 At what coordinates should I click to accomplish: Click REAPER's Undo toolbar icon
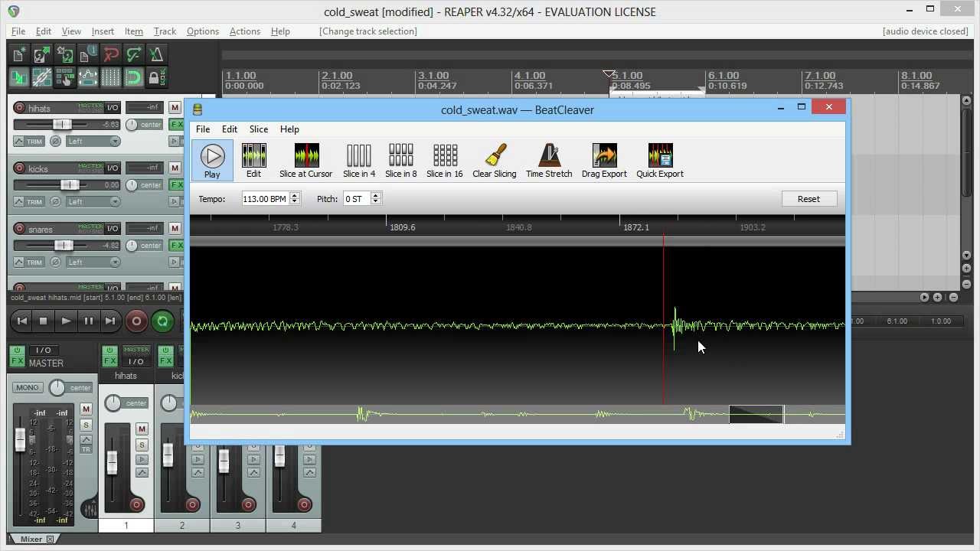click(x=111, y=54)
